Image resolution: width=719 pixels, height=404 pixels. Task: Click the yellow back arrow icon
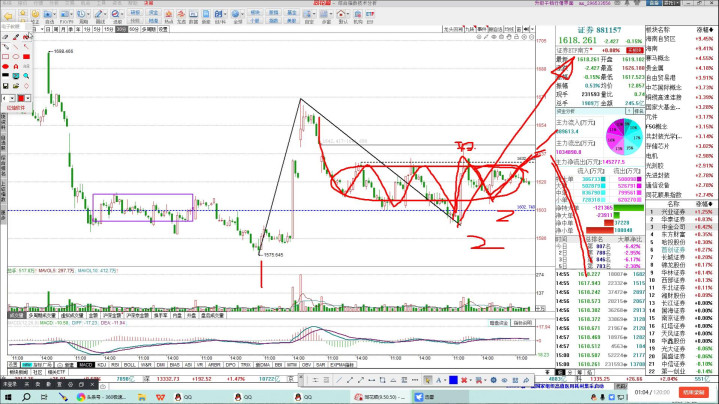coord(8,17)
